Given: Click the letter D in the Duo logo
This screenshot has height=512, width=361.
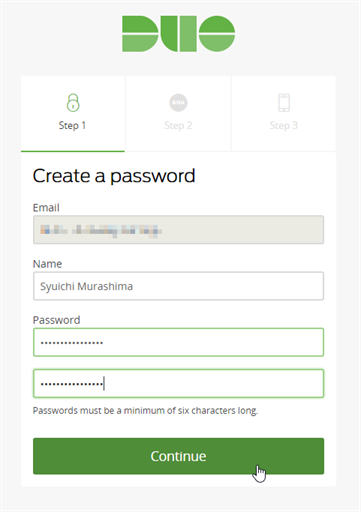Looking at the screenshot, I should (140, 34).
